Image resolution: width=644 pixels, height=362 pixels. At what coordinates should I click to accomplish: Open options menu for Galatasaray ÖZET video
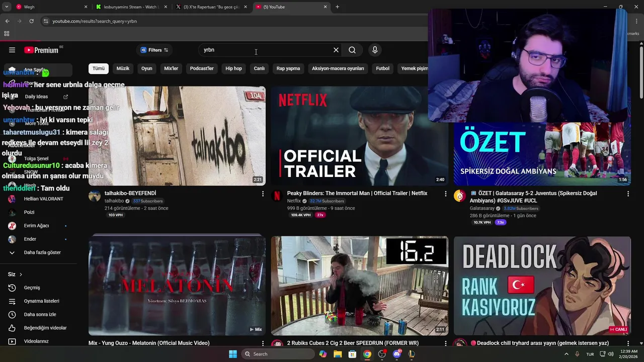pyautogui.click(x=628, y=194)
